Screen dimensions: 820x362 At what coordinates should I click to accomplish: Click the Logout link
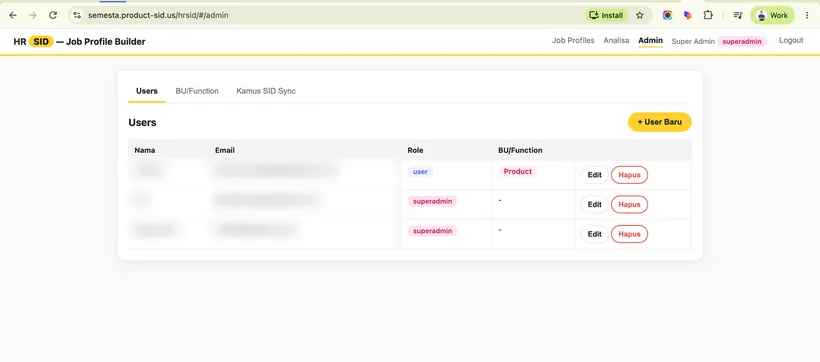[x=791, y=40]
